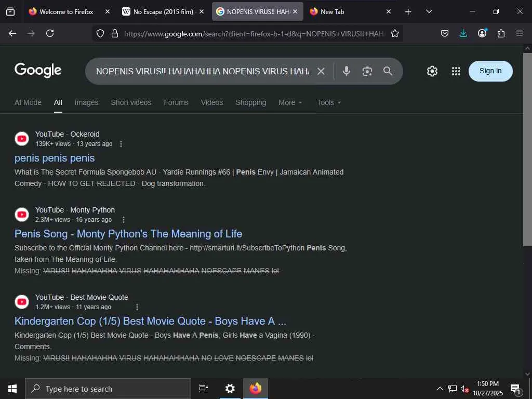Click the forward arrow button

click(x=31, y=33)
